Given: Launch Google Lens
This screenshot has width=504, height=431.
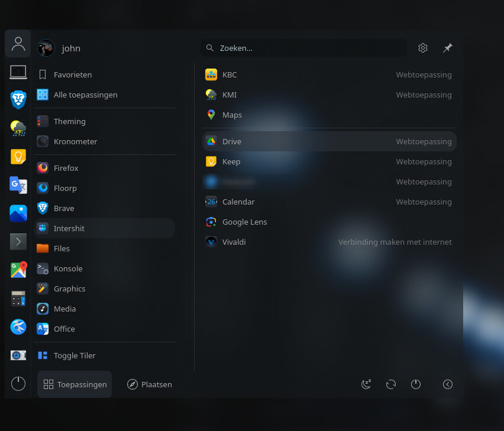Looking at the screenshot, I should tap(329, 222).
